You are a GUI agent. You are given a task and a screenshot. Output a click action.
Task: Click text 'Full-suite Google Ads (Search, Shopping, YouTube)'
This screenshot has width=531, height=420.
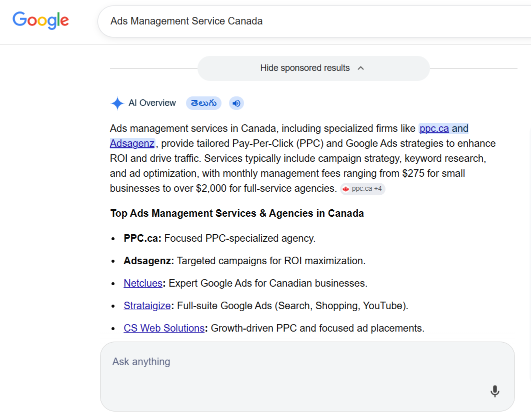(x=292, y=306)
